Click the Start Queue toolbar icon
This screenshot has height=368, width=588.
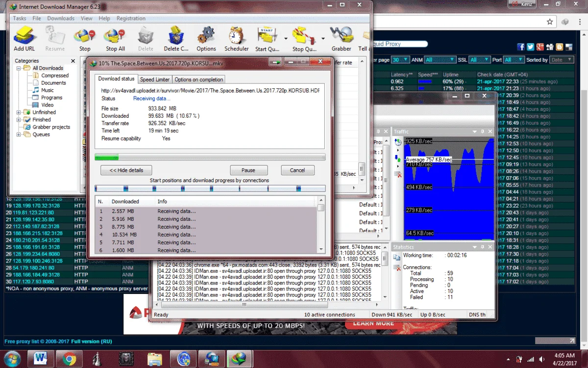pyautogui.click(x=268, y=39)
